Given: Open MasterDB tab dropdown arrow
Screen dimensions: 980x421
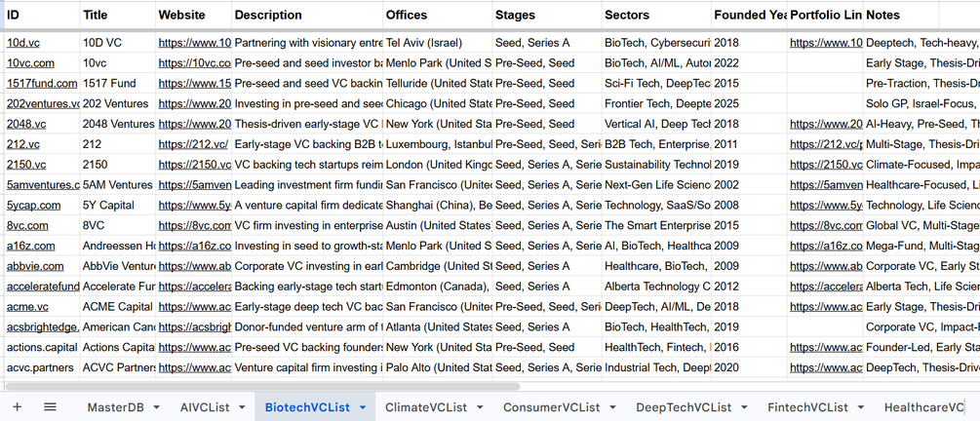Looking at the screenshot, I should (156, 408).
